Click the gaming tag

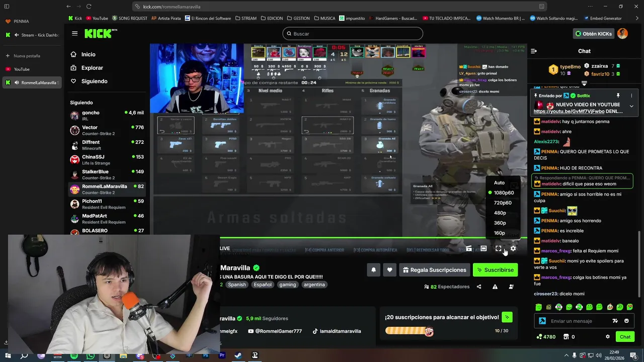pos(288,285)
